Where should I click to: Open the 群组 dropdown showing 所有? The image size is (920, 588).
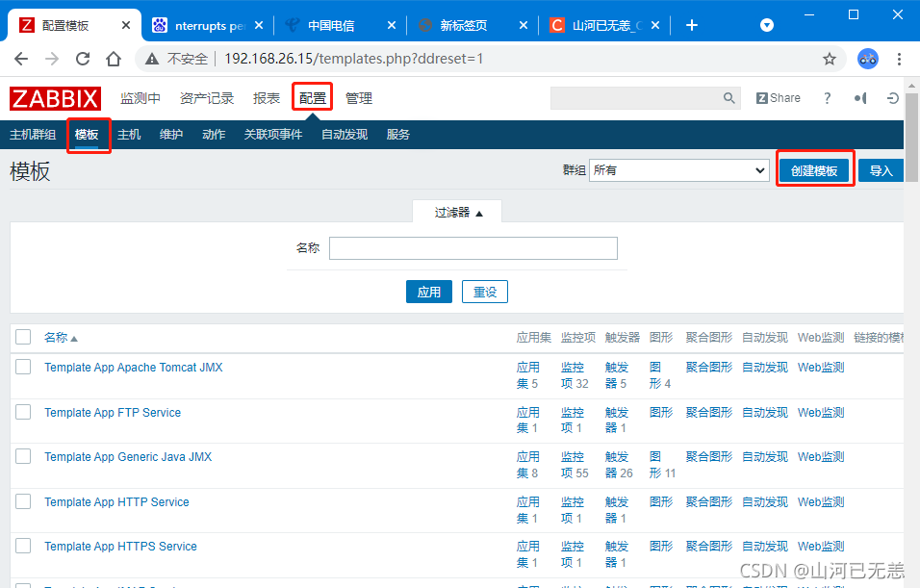(678, 170)
